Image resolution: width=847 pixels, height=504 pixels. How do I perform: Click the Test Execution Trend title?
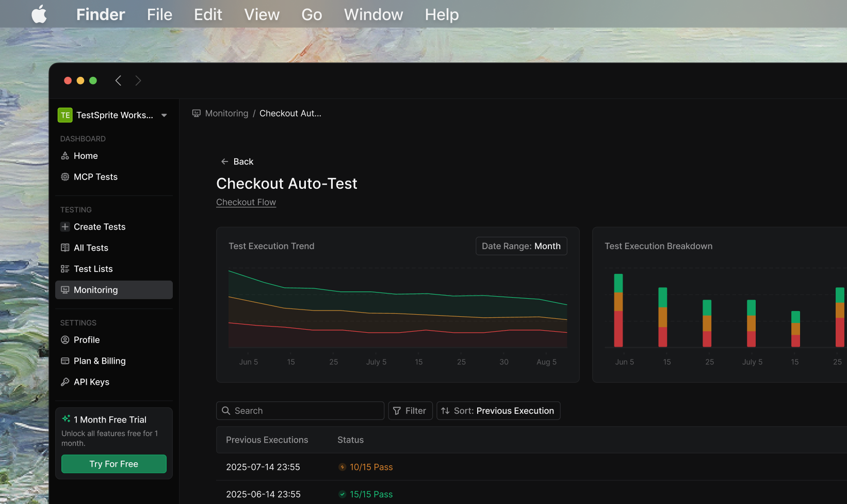coord(271,246)
